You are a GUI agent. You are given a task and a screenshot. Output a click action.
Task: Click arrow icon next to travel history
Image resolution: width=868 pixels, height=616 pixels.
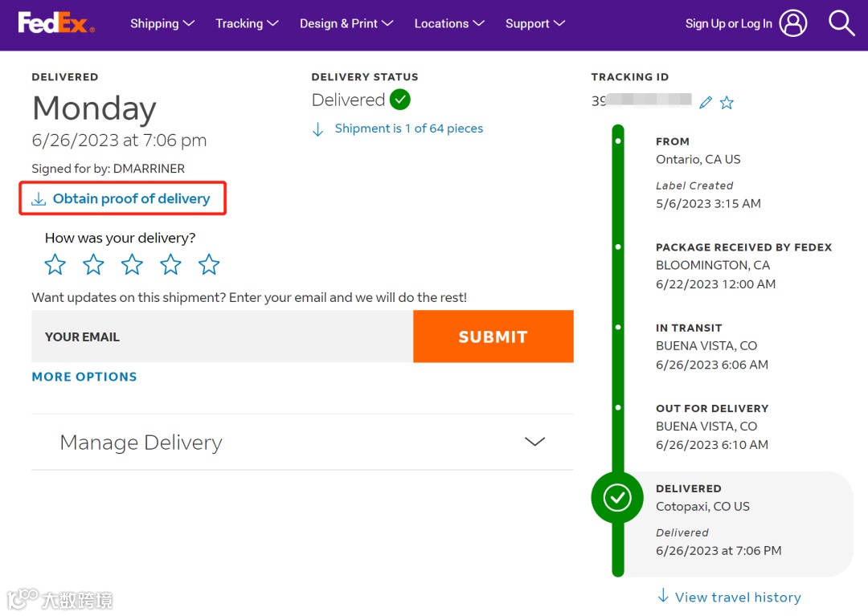[662, 596]
